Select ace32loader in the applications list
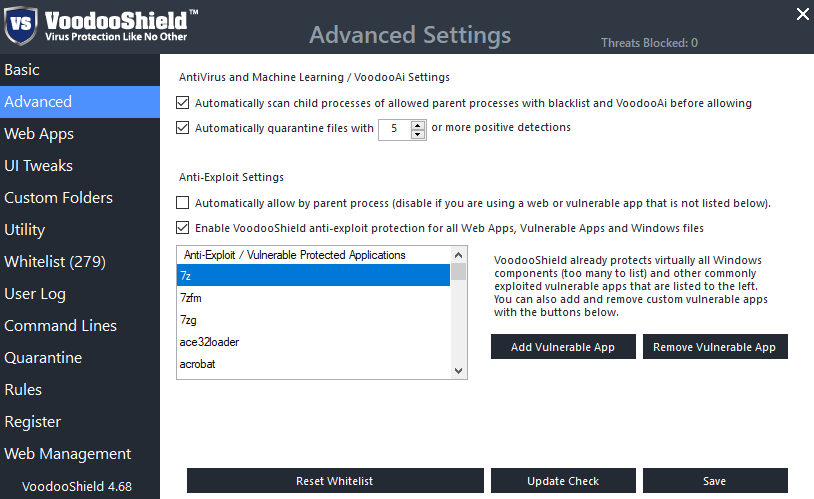814x499 pixels. coord(209,342)
